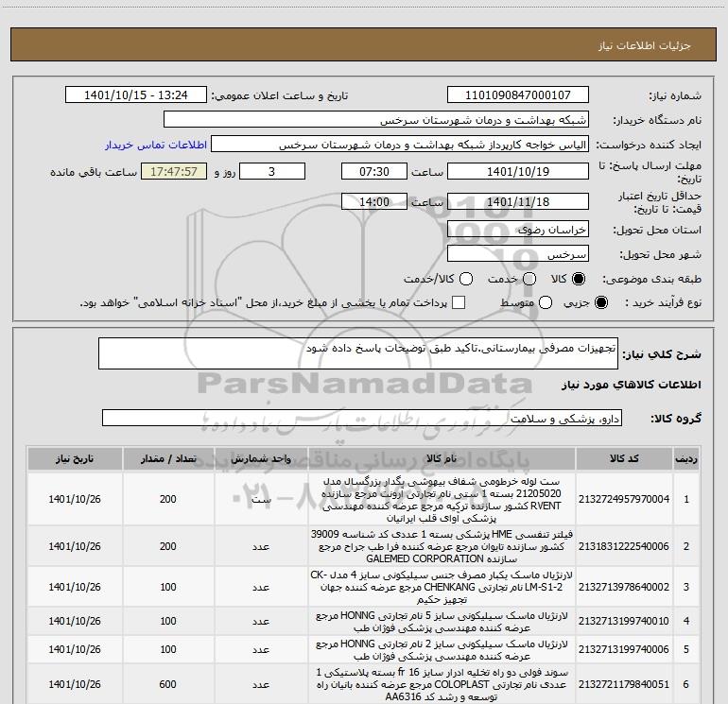Click the CHENKANG laryngeal mask item name
This screenshot has width=728, height=704.
pos(442,587)
